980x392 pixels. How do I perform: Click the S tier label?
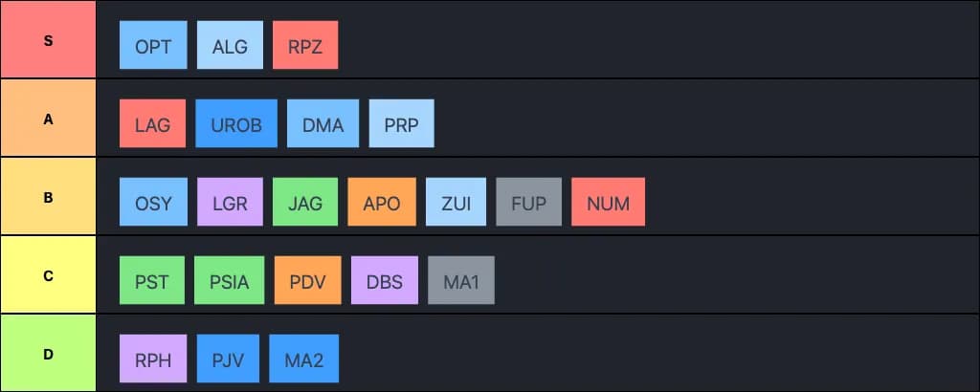coord(48,39)
